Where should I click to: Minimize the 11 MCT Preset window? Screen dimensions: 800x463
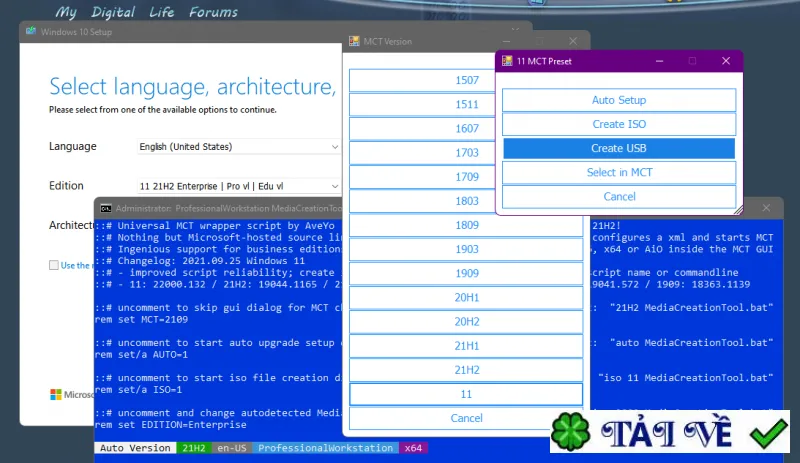pos(659,61)
